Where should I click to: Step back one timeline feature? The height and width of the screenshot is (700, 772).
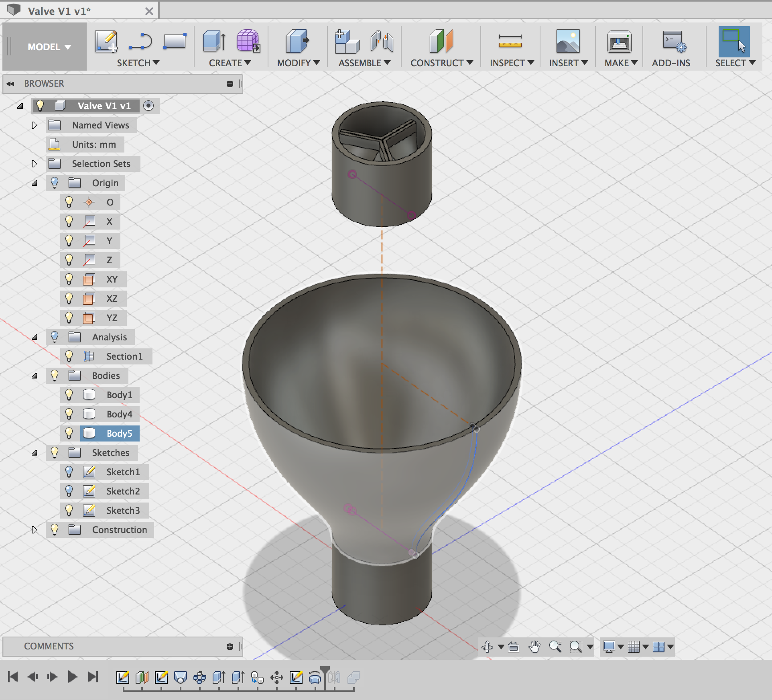tap(33, 677)
